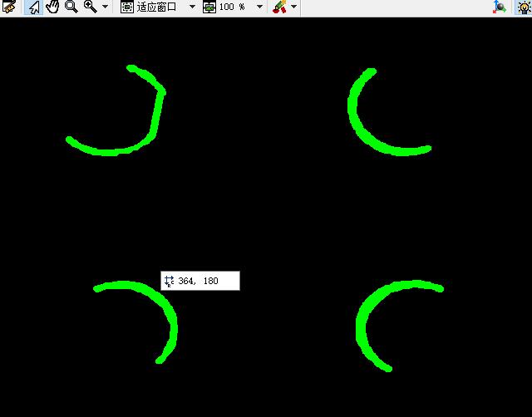Click the 100 % zoom value
Screen dimensions: 532x417
tap(232, 7)
